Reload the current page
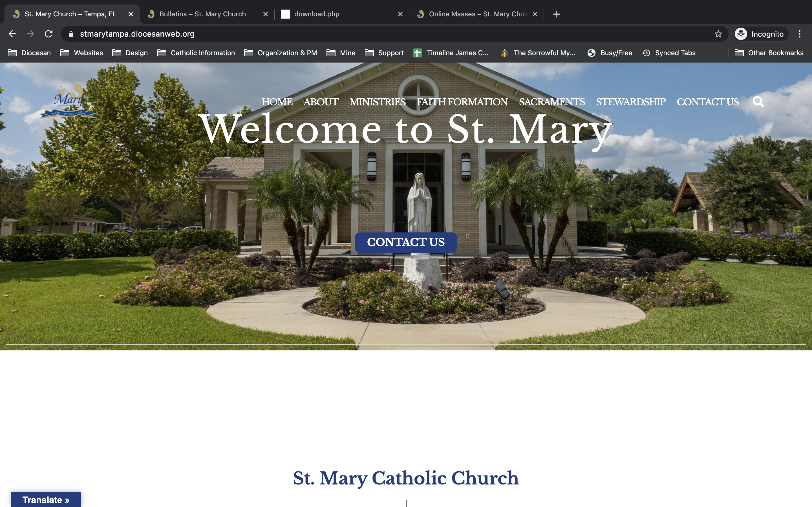This screenshot has height=507, width=812. (x=49, y=34)
